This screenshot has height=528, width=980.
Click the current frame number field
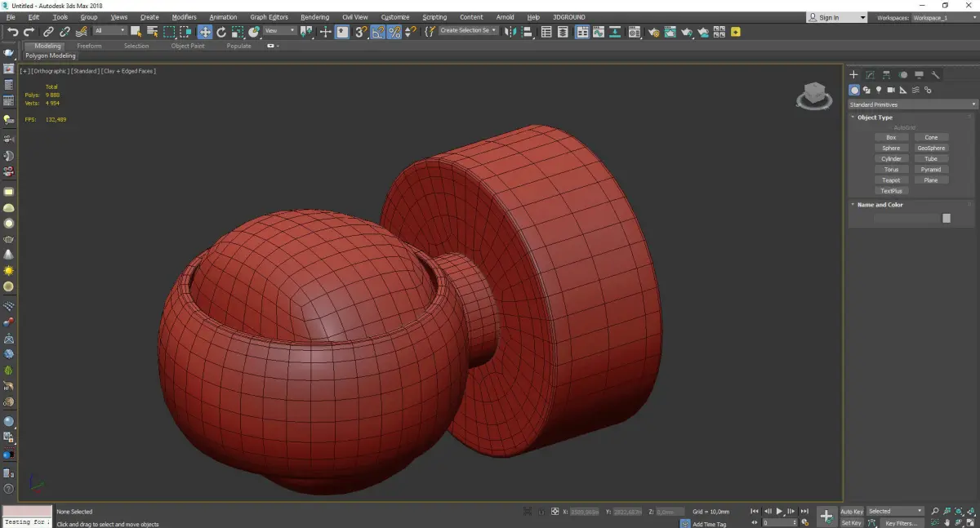pyautogui.click(x=779, y=523)
